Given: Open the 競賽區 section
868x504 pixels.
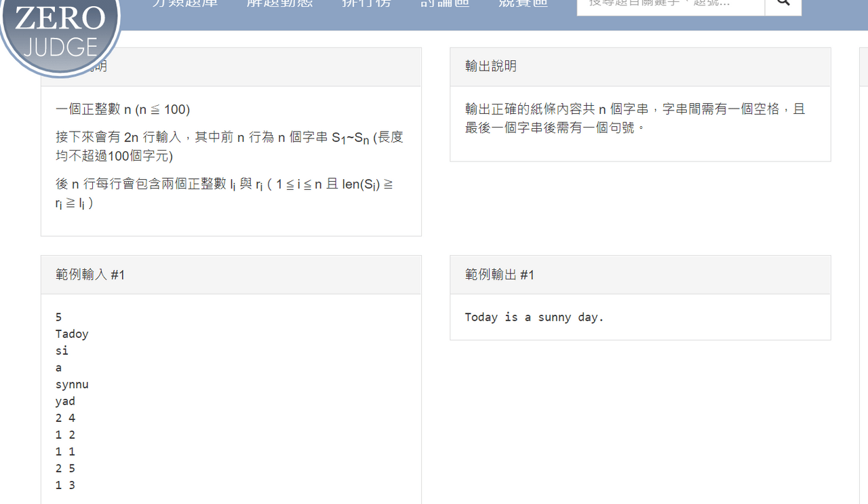Looking at the screenshot, I should pos(523,4).
